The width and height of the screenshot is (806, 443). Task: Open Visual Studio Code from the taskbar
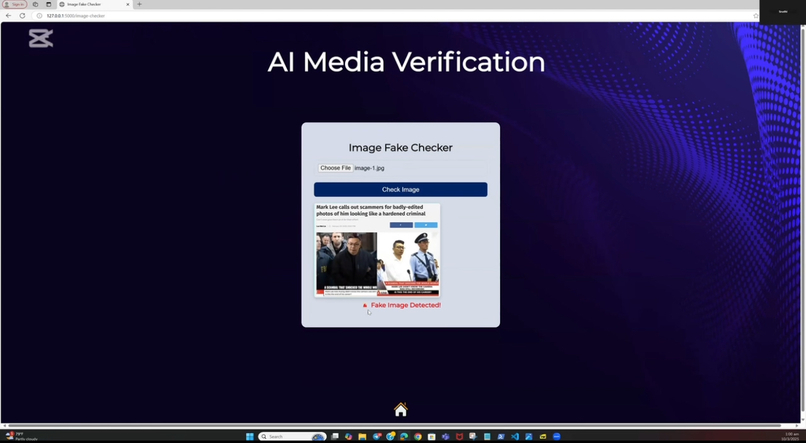pyautogui.click(x=515, y=436)
